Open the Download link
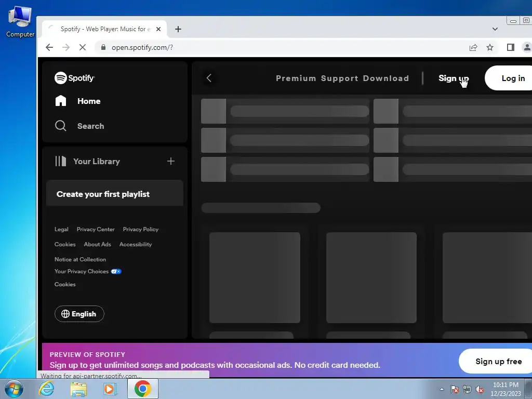 coord(386,78)
